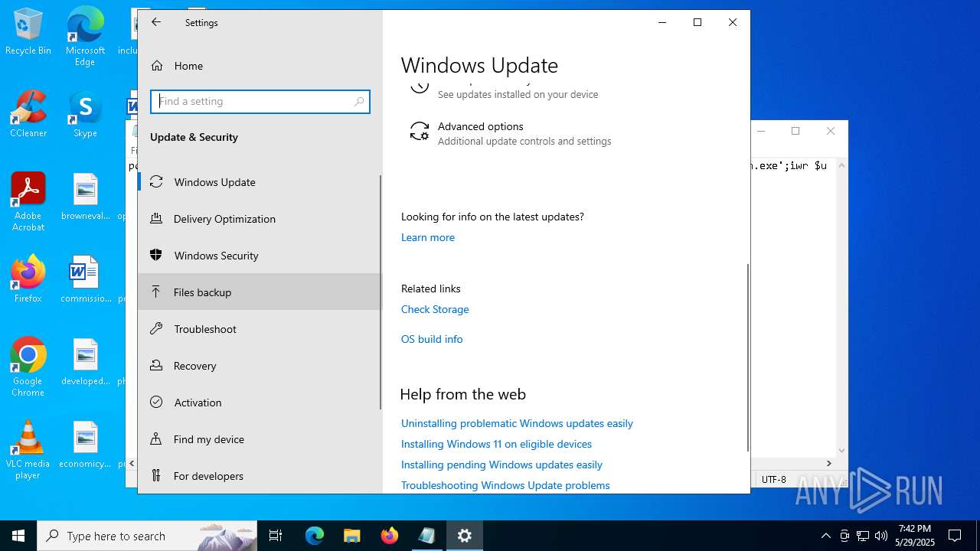The width and height of the screenshot is (980, 551).
Task: Select the economicy image file on desktop
Action: click(86, 445)
